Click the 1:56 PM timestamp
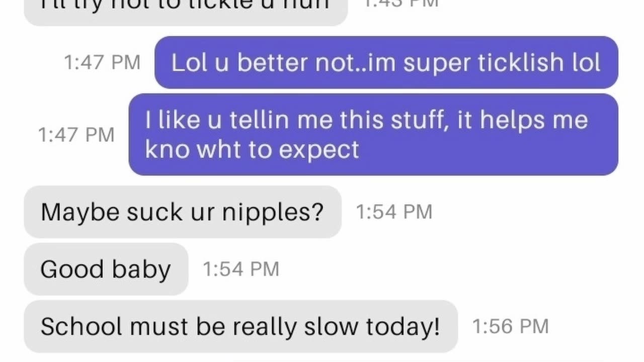644x362 pixels. (510, 326)
